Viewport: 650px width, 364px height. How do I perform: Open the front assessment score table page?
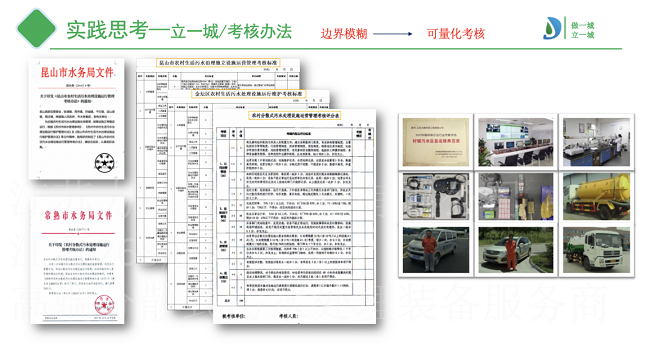(295, 216)
